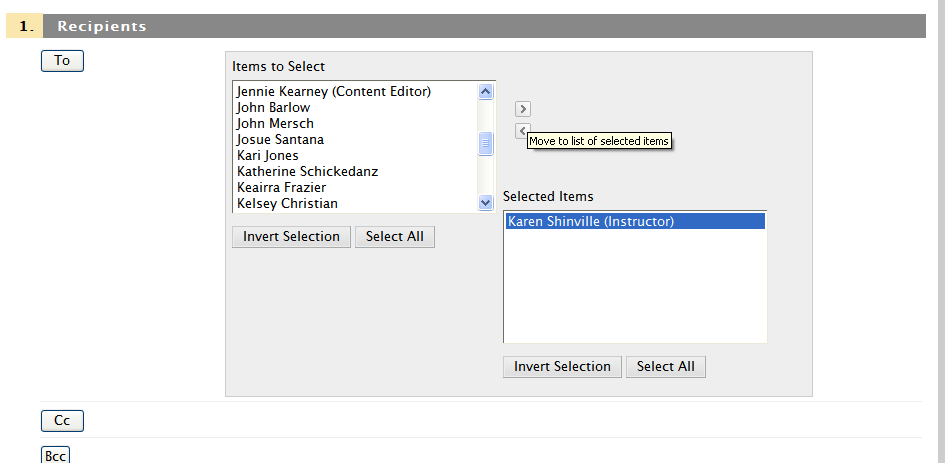Screen dimensions: 945x463
Task: Open the Bcc recipients button
Action: pos(55,456)
